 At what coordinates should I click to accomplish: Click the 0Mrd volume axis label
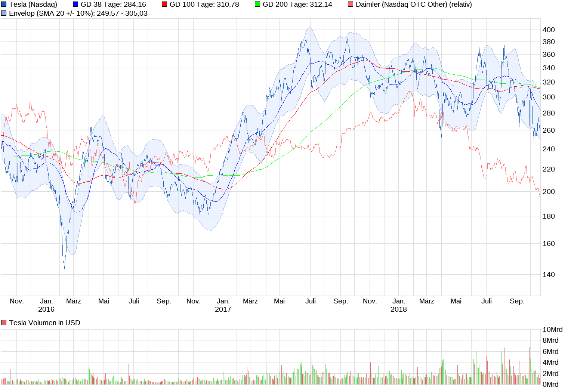click(x=551, y=385)
